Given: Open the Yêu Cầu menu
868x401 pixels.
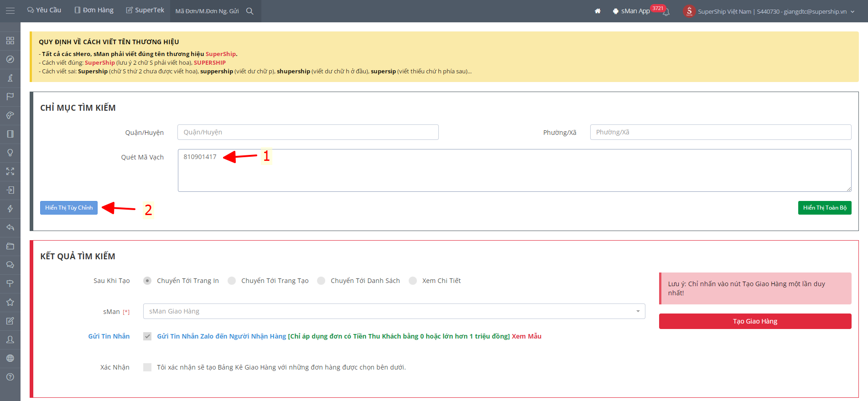Looking at the screenshot, I should (44, 10).
